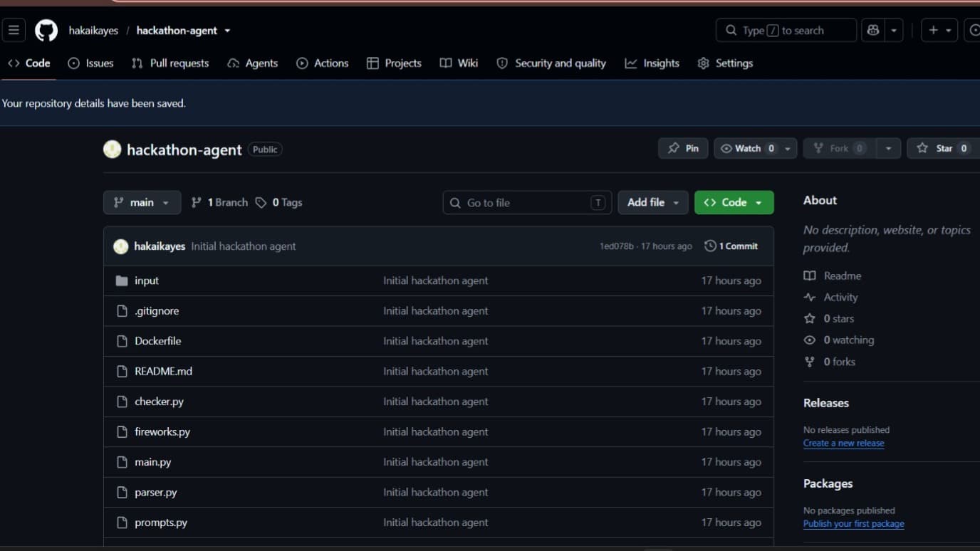Open the green Code clone dropdown
Screen dimensions: 980x551
point(734,202)
